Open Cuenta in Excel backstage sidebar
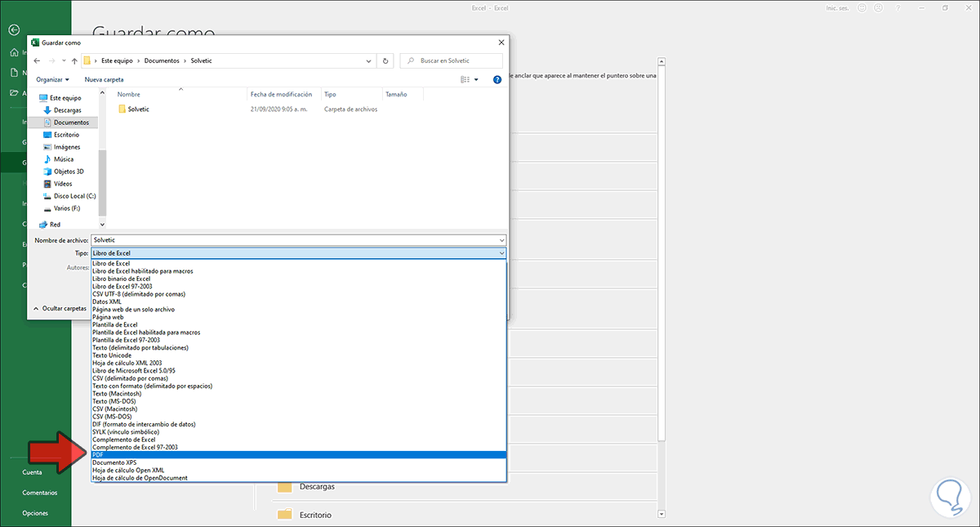This screenshot has width=980, height=527. click(x=33, y=472)
